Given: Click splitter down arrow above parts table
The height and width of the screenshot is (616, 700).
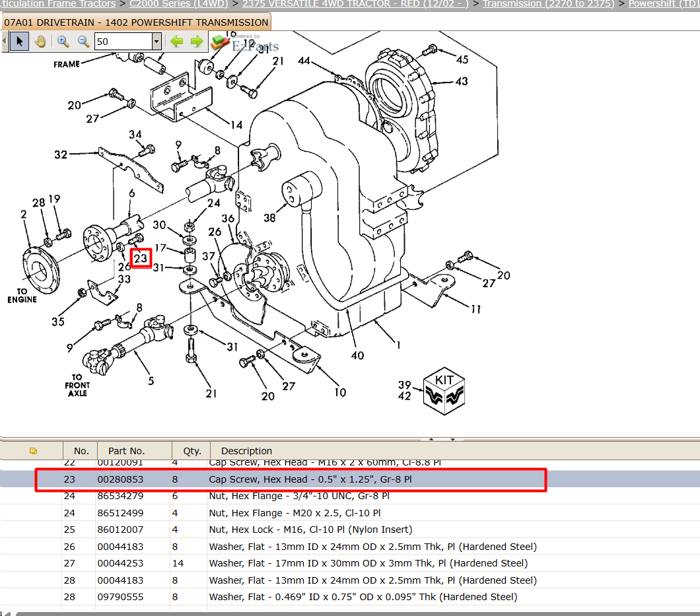Looking at the screenshot, I should pos(452,439).
